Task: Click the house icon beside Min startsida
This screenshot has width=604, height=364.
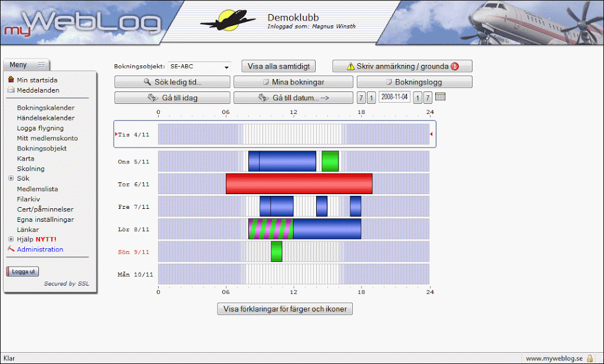Action: coord(11,79)
